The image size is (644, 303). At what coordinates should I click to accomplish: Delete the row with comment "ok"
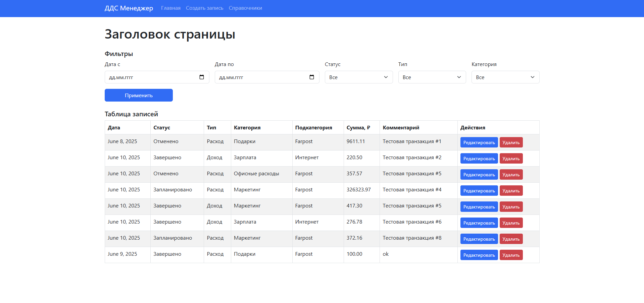(x=511, y=255)
